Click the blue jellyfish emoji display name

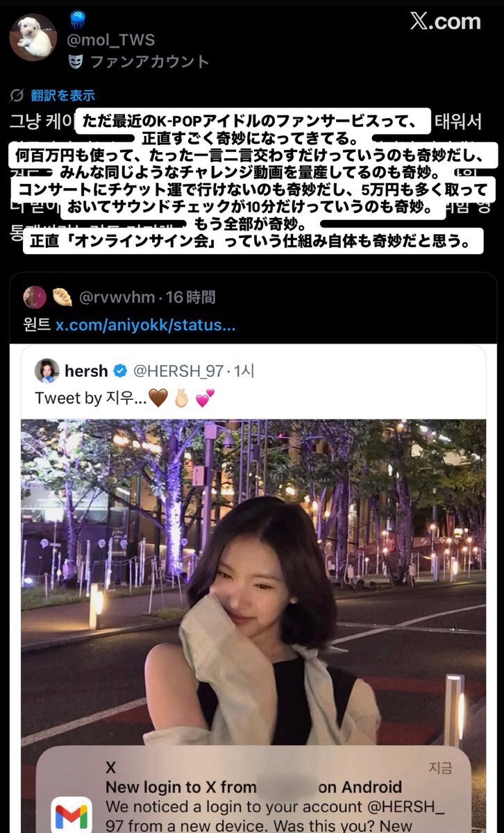click(78, 19)
